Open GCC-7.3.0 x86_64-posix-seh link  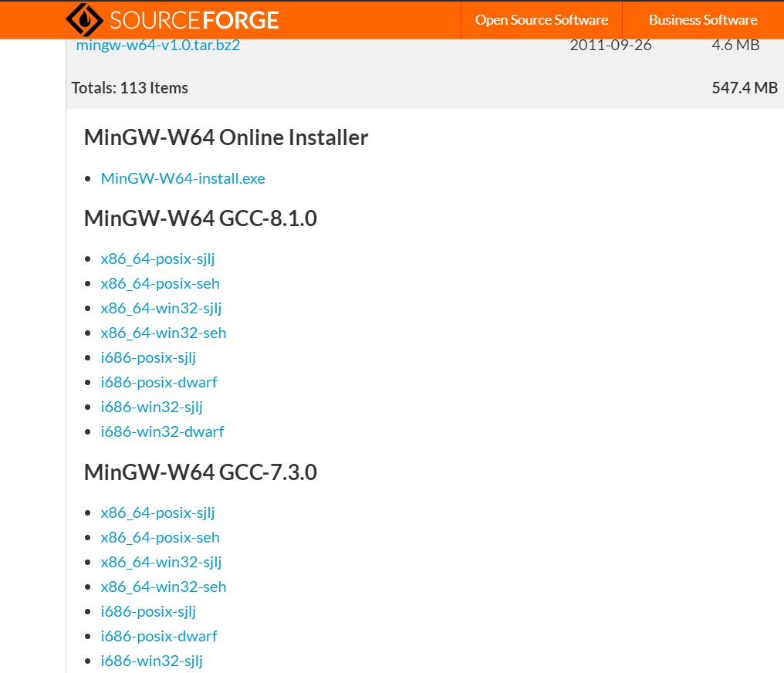pos(160,537)
